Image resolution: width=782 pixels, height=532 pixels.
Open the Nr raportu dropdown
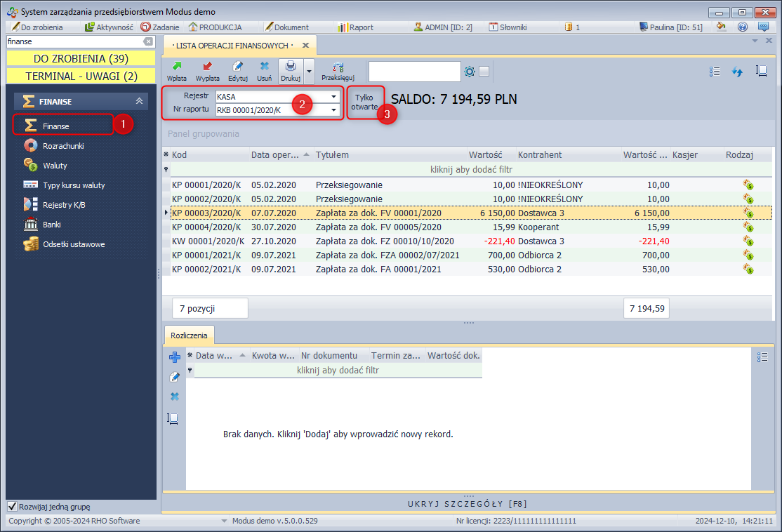click(333, 109)
